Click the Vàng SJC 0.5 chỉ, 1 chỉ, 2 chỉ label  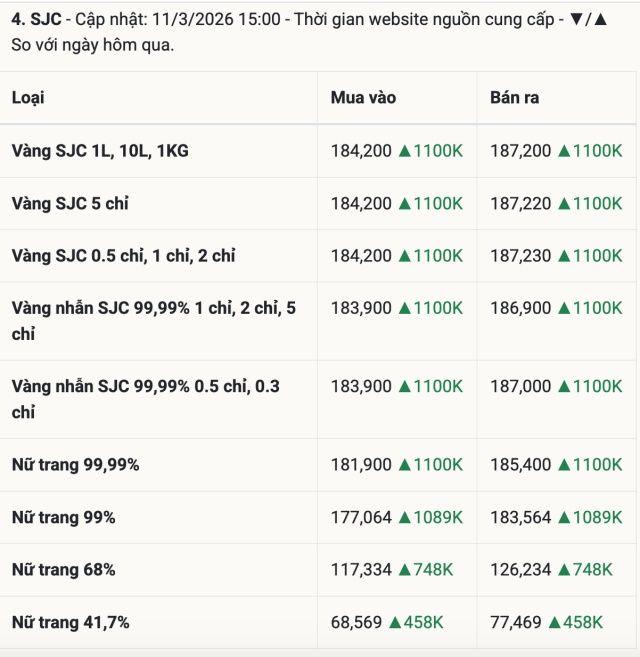[123, 256]
